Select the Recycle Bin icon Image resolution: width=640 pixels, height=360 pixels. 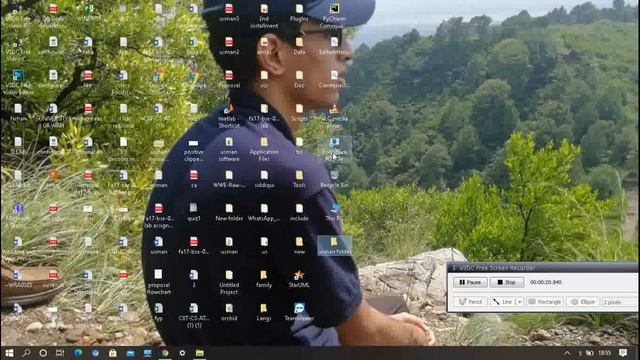pyautogui.click(x=334, y=180)
